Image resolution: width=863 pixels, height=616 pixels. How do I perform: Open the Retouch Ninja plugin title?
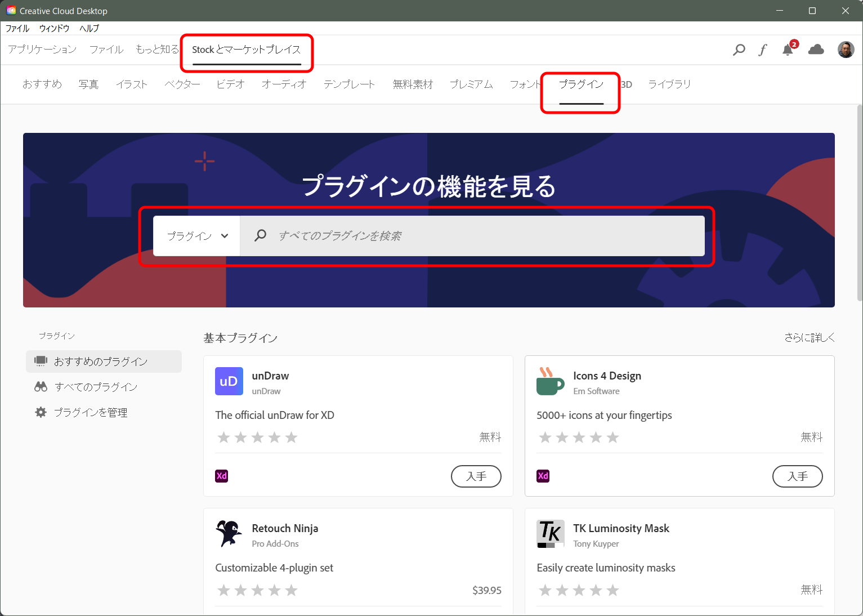pos(285,528)
